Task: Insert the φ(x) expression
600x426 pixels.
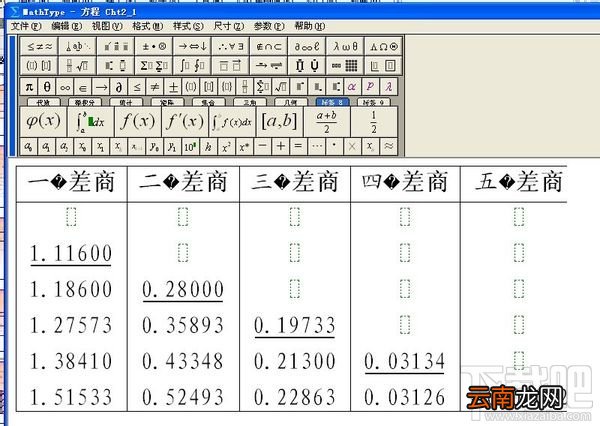Action: pos(43,122)
